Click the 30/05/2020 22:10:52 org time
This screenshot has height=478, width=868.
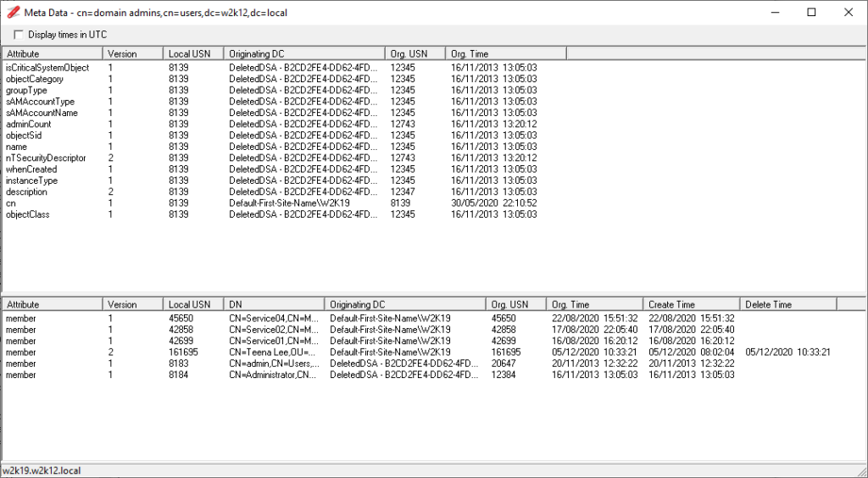click(x=494, y=203)
